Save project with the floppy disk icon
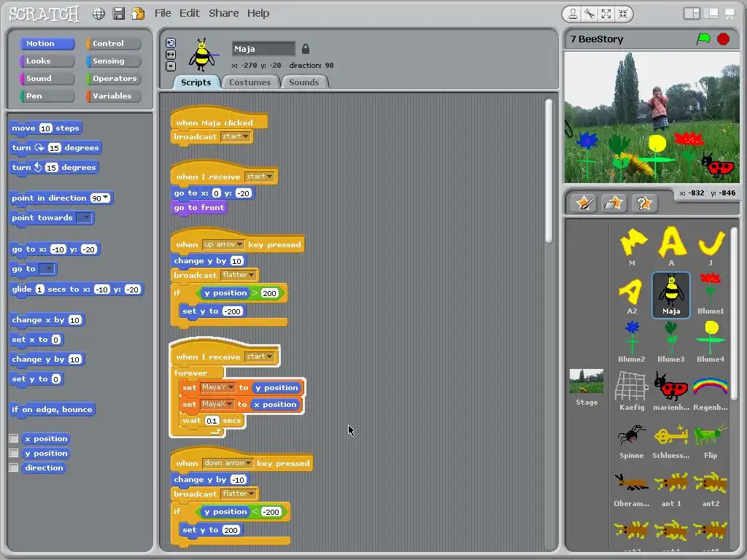The image size is (747, 560). click(119, 14)
